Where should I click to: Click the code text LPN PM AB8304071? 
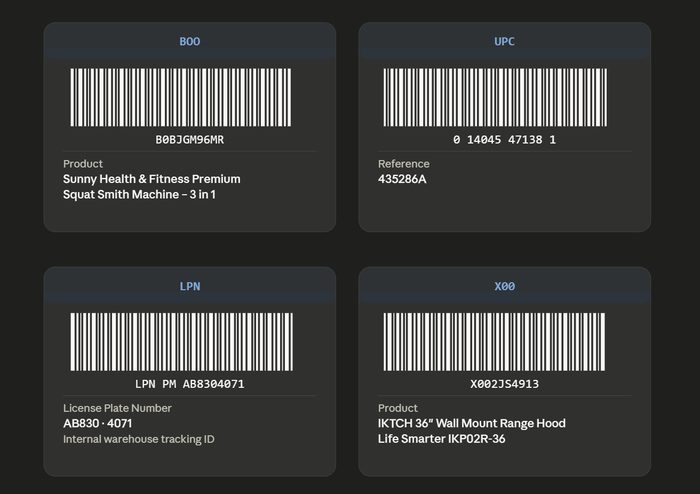[190, 384]
